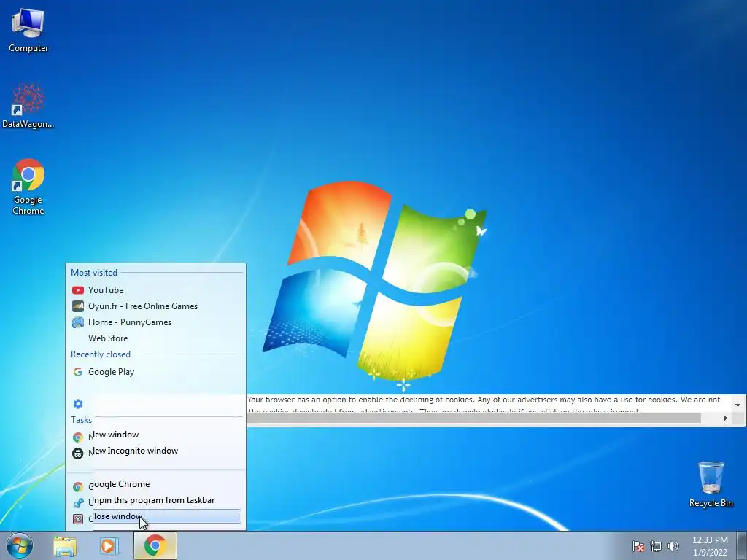
Task: Click the red X icon beside Close window
Action: coord(77,519)
